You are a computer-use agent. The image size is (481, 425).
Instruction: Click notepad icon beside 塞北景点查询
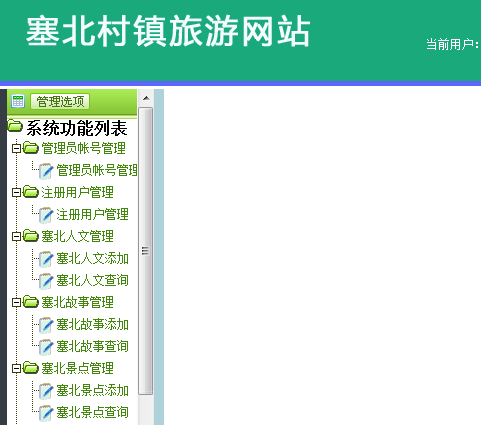[x=46, y=413]
